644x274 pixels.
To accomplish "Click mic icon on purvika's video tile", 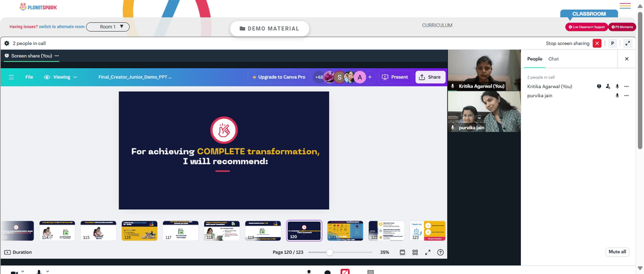I will click(x=453, y=127).
